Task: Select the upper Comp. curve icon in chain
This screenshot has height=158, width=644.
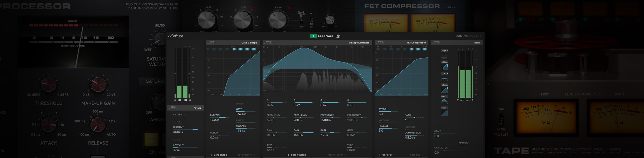Action: tap(444, 90)
